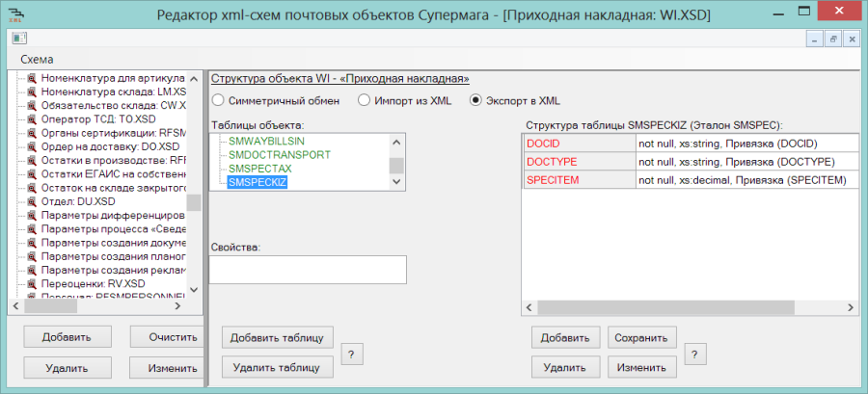Select the Импорт из XML option
Screen dimensions: 868x394
point(364,100)
